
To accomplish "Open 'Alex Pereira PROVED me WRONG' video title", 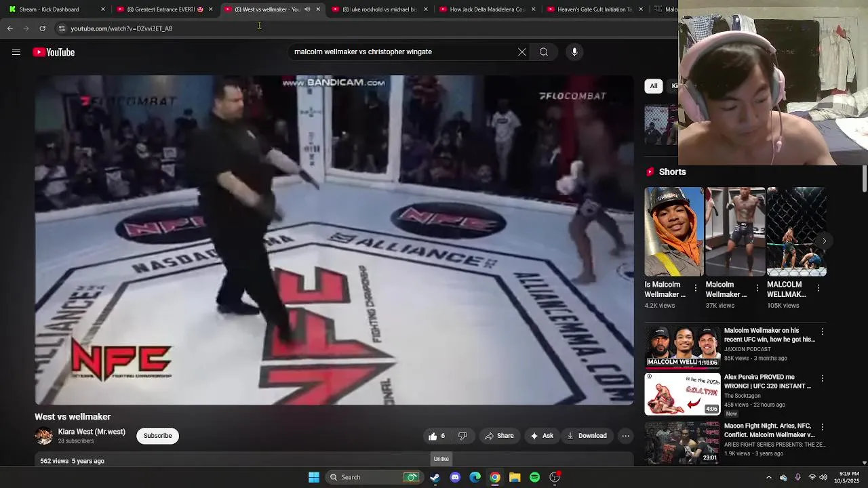I will tap(768, 382).
